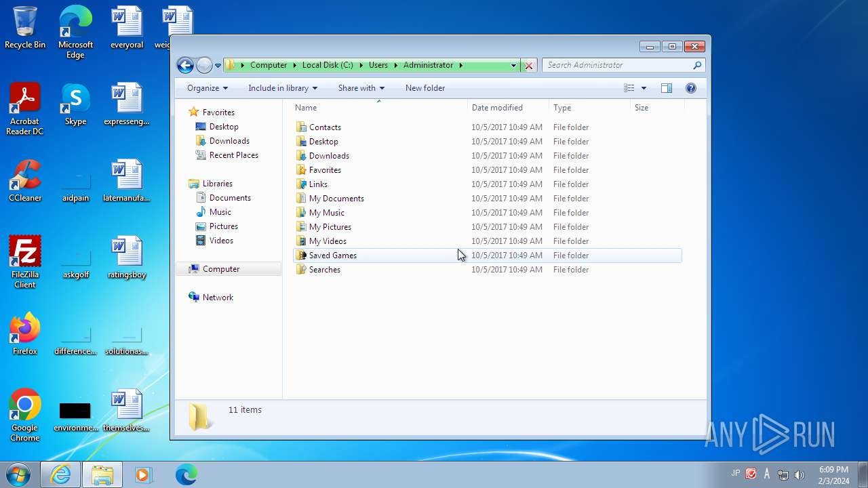Viewport: 868px width, 488px height.
Task: Click the Windows Start button
Action: (18, 474)
